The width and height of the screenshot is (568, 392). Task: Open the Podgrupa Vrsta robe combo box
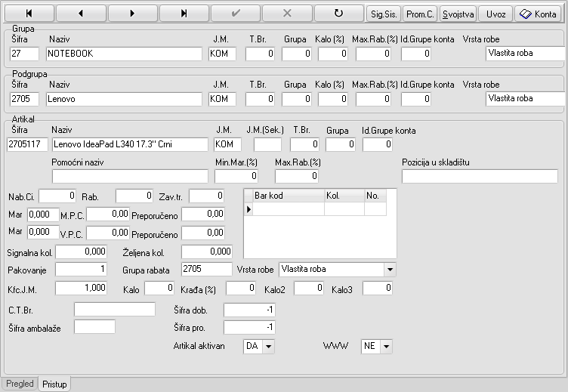click(525, 98)
